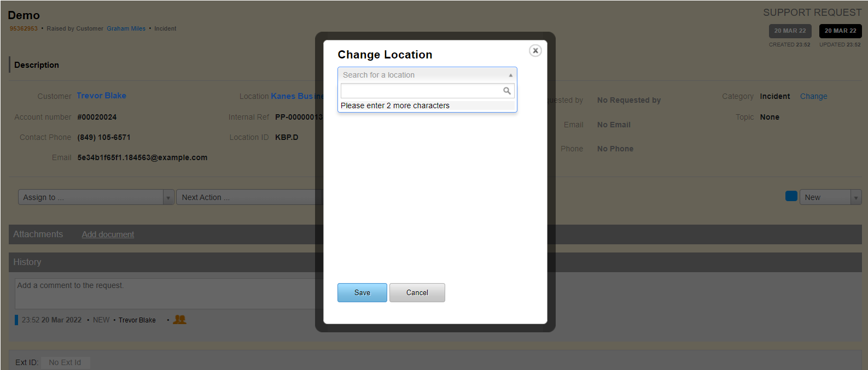868x370 pixels.
Task: Click the blue status color swatch
Action: [791, 197]
